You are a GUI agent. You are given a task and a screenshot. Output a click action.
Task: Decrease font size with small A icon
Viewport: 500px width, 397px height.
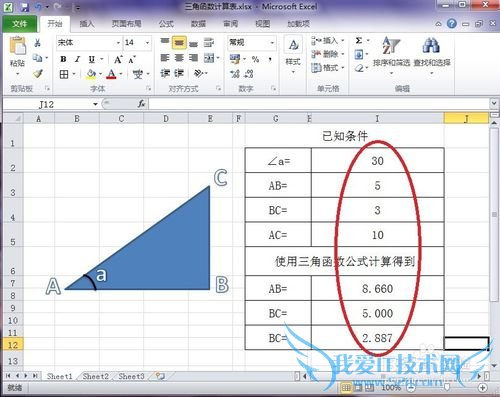(132, 60)
